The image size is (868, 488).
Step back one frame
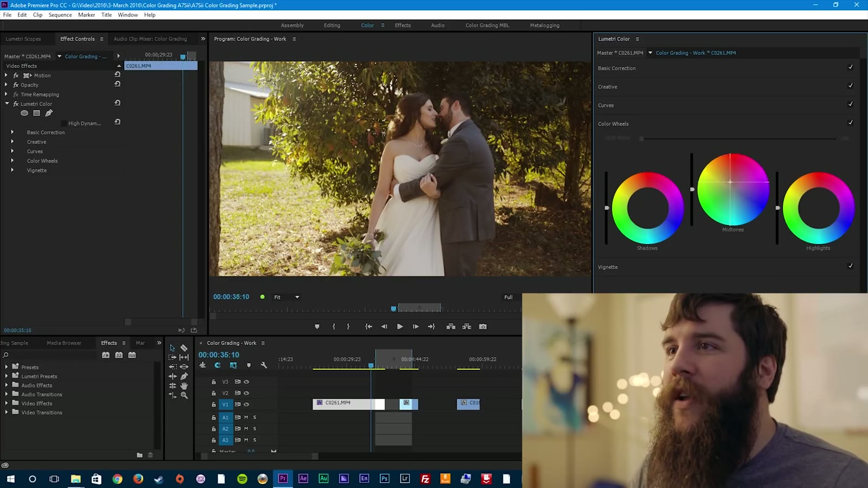pos(384,326)
